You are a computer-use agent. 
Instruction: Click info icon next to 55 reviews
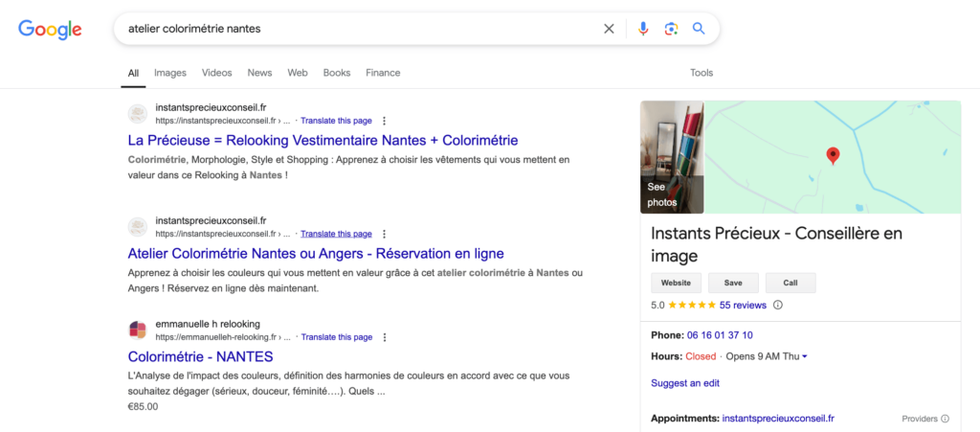tap(778, 306)
